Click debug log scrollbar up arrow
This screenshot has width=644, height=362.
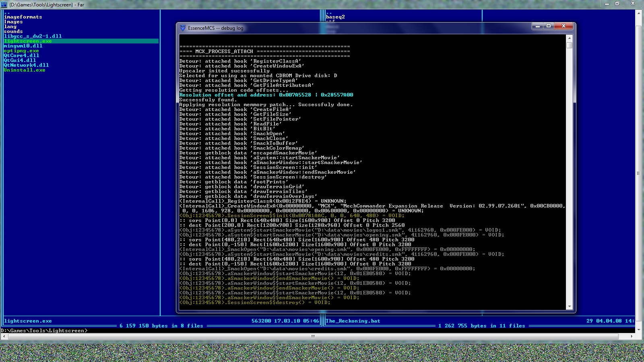(x=569, y=38)
